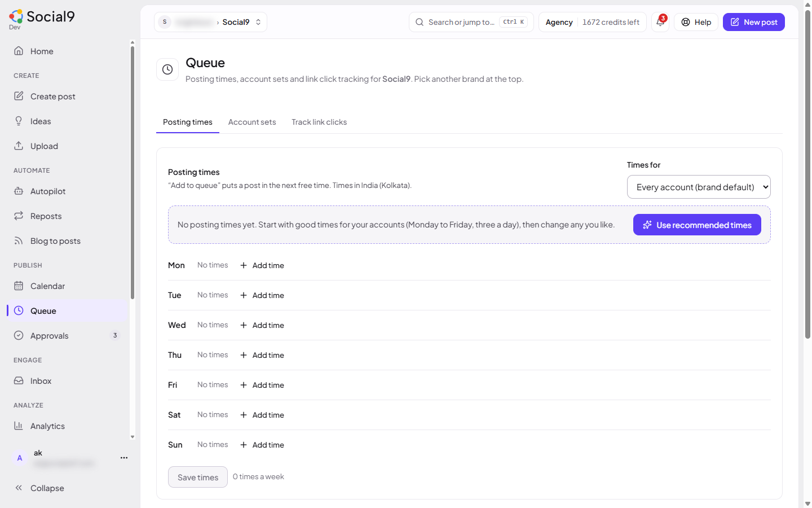Click the user avatar A
Screen dimensions: 812x508
[x=20, y=458]
